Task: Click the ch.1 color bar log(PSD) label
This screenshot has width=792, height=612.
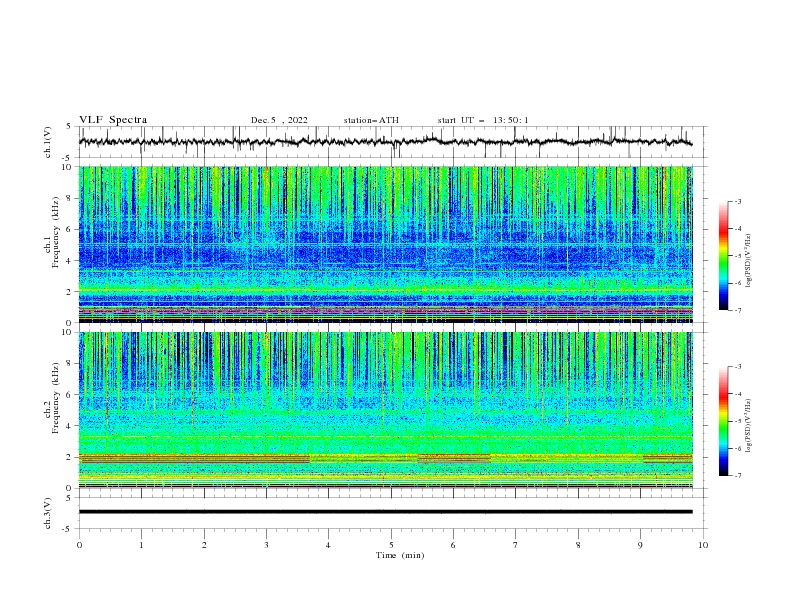Action: [749, 261]
